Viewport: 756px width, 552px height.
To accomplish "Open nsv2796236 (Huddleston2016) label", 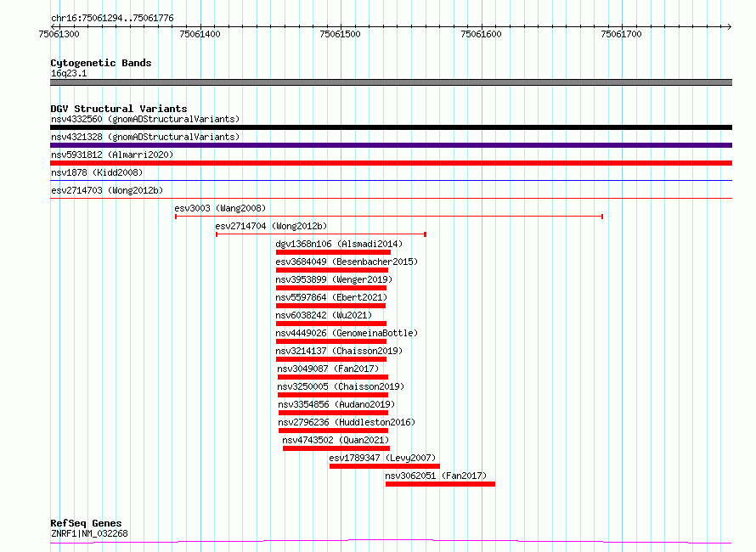I will click(x=347, y=422).
